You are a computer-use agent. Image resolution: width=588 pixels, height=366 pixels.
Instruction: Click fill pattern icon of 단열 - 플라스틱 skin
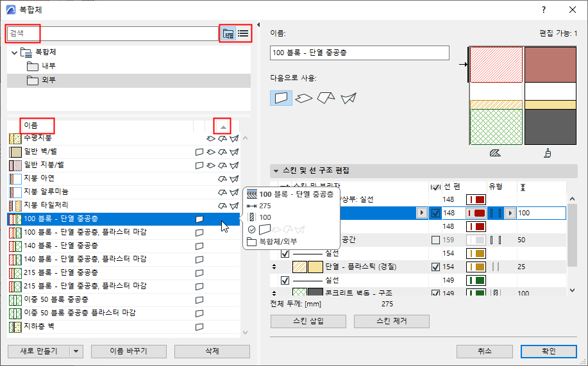(x=299, y=267)
